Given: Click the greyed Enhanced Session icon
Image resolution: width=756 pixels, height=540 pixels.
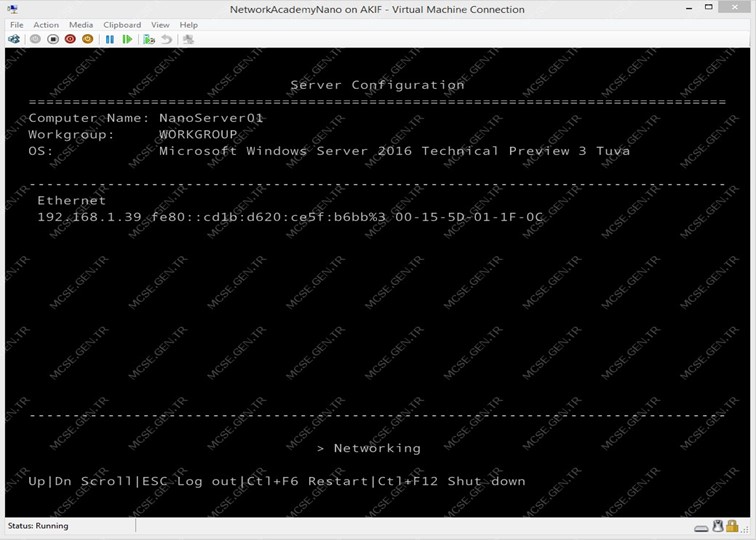Looking at the screenshot, I should pos(188,39).
